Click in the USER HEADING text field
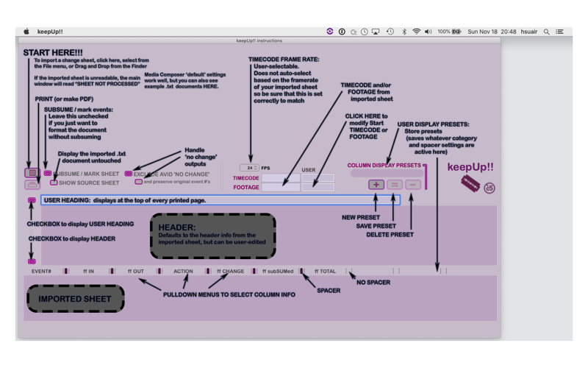 (x=220, y=200)
